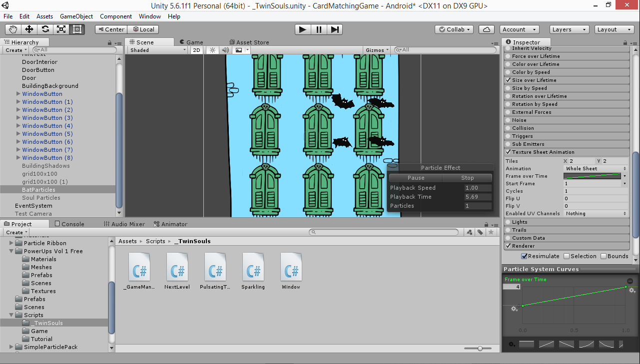Viewport: 640px width, 364px height.
Task: Select the Rect Transform tool
Action: (x=76, y=29)
